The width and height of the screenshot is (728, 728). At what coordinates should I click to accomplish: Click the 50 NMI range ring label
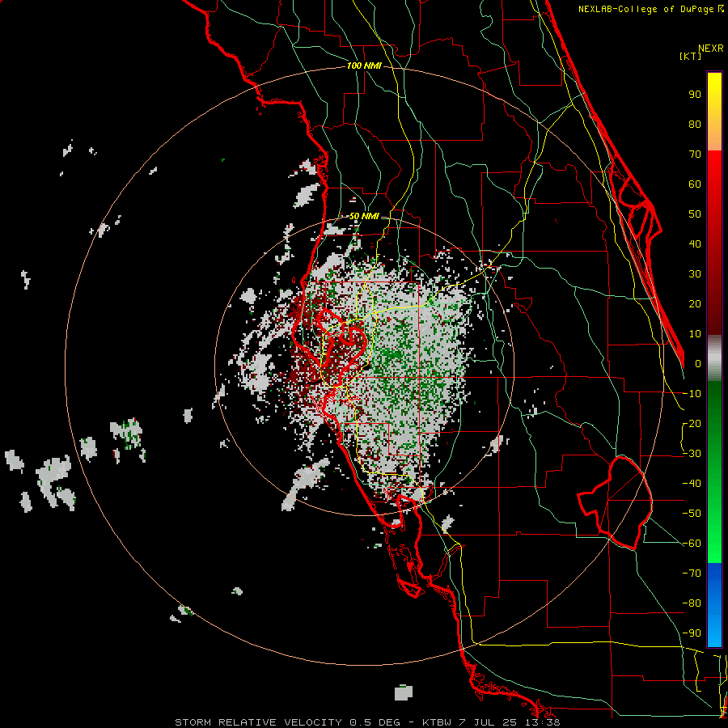pos(365,216)
